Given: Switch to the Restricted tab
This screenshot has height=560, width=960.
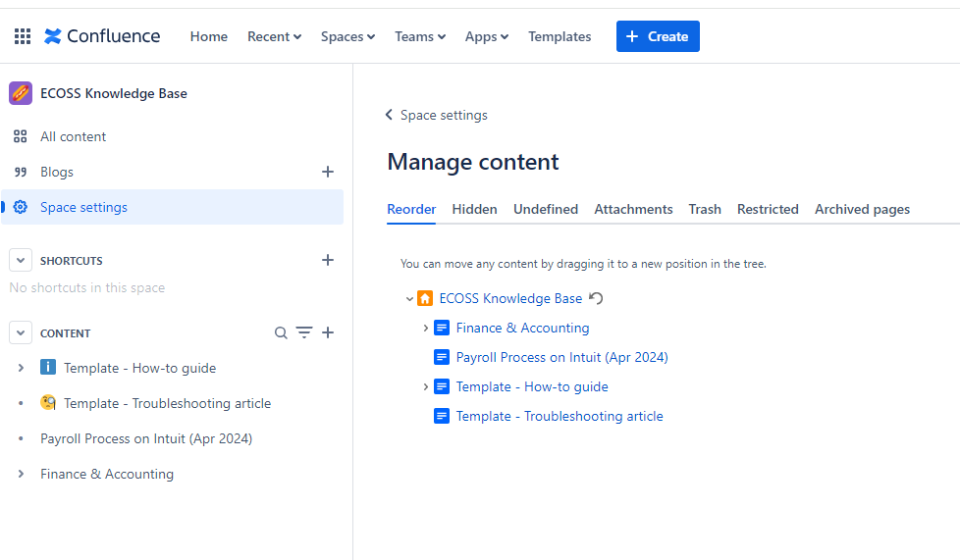Looking at the screenshot, I should point(768,209).
